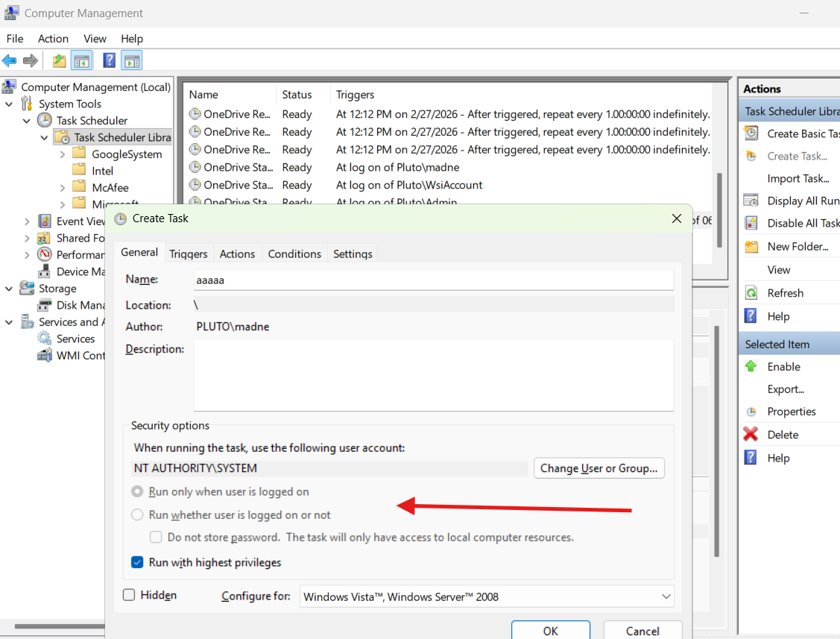Open the Configure for dropdown

487,596
